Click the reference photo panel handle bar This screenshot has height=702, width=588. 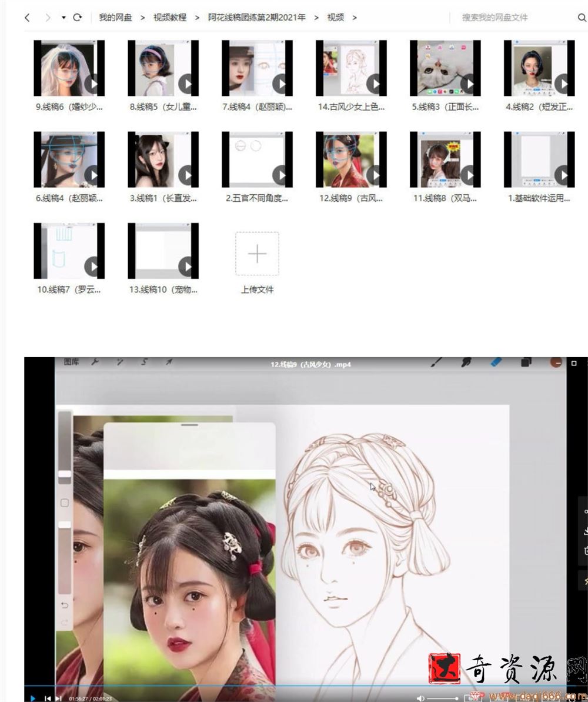tap(190, 425)
